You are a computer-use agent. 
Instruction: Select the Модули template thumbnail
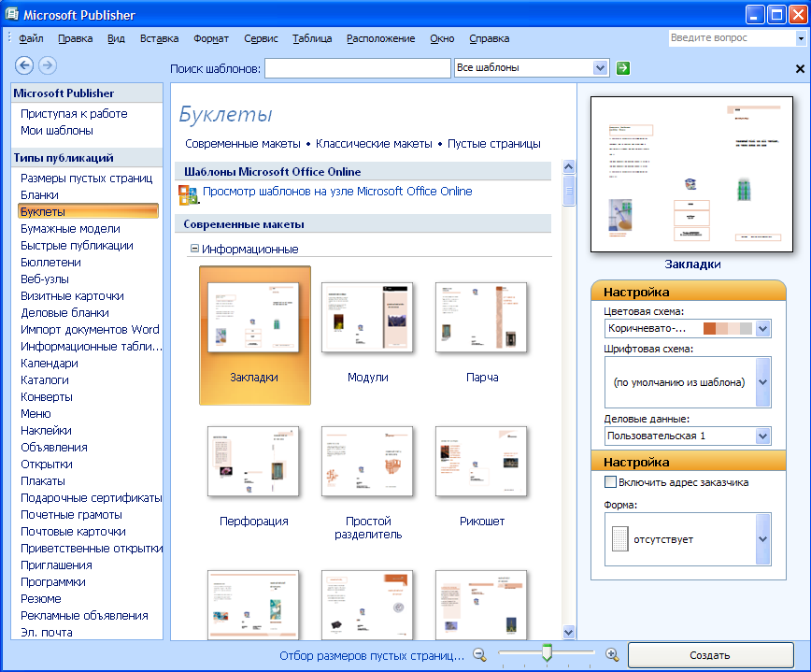[x=367, y=317]
